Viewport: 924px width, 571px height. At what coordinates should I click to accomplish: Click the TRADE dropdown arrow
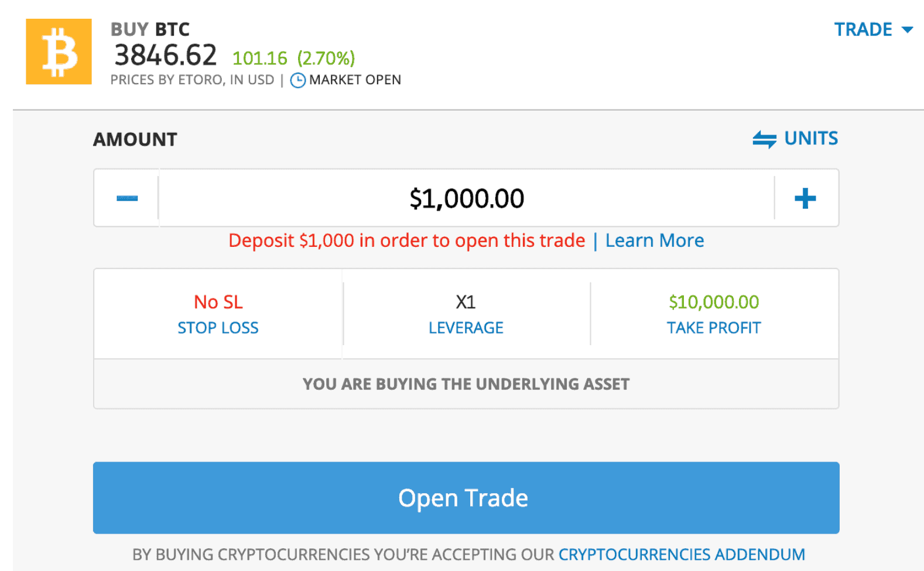click(908, 30)
